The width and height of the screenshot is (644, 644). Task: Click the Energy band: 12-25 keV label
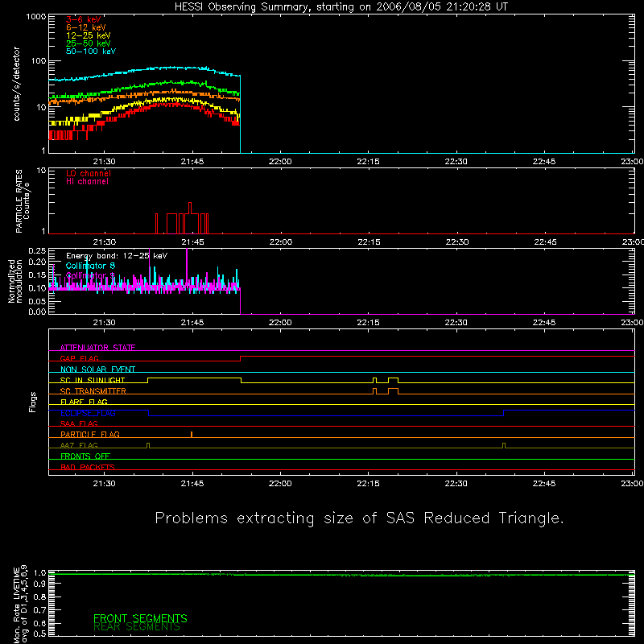tap(117, 256)
